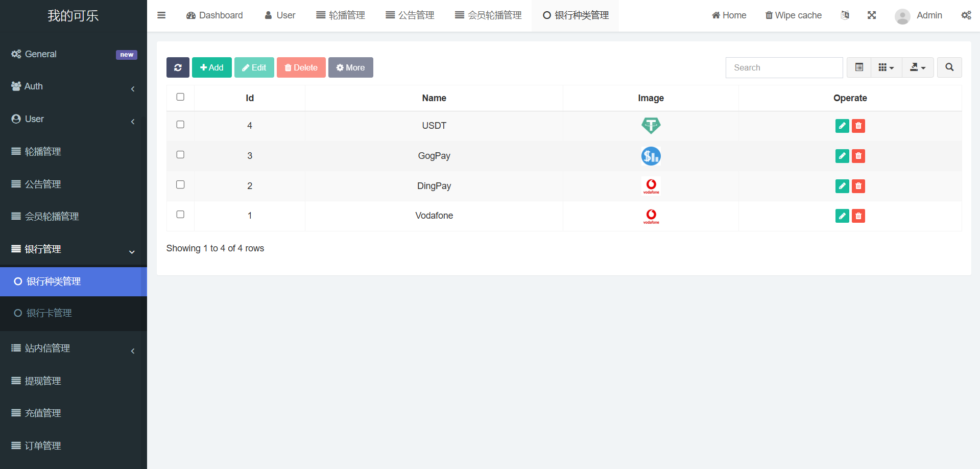Select the checkbox for the Vodafone row
The height and width of the screenshot is (469, 980).
(x=180, y=215)
